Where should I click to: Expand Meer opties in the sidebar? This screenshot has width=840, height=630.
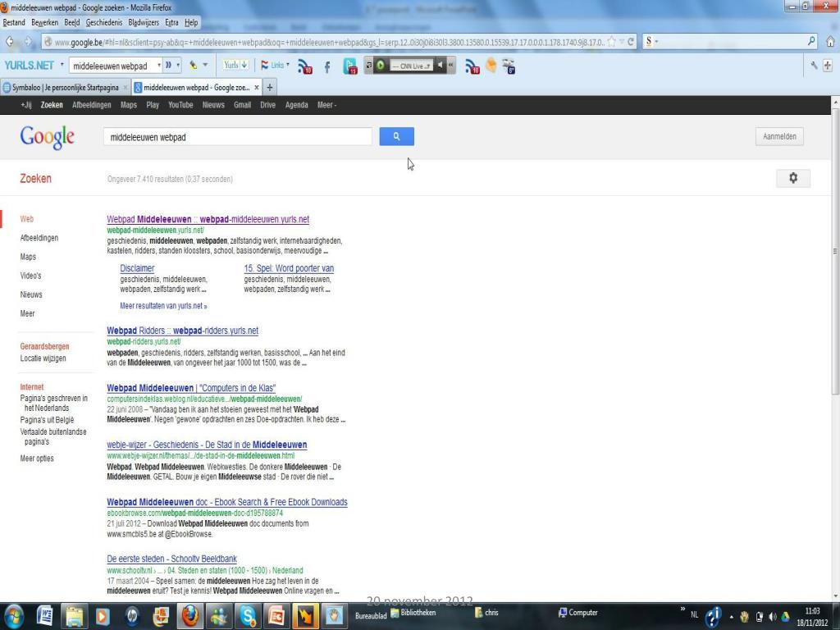(37, 458)
